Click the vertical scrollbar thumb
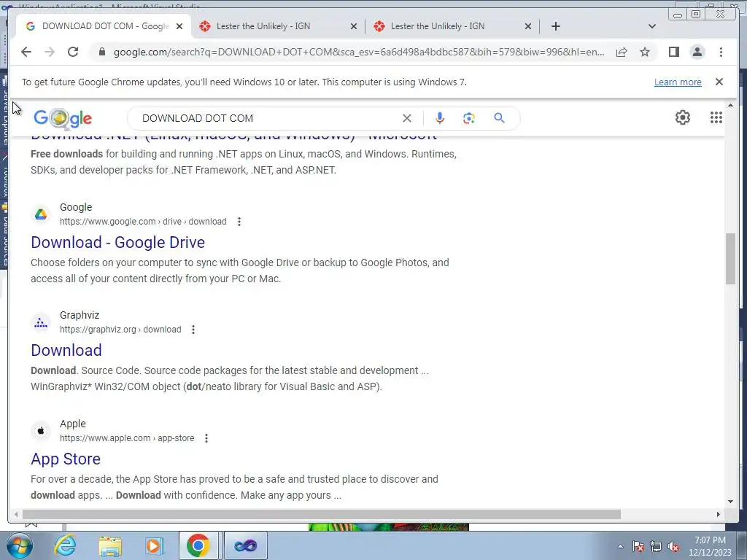This screenshot has width=747, height=560. click(731, 259)
